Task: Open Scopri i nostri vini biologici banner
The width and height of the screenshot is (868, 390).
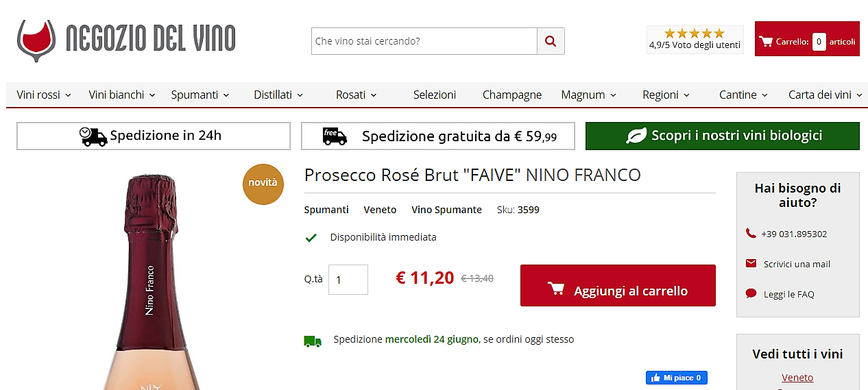Action: [x=722, y=136]
